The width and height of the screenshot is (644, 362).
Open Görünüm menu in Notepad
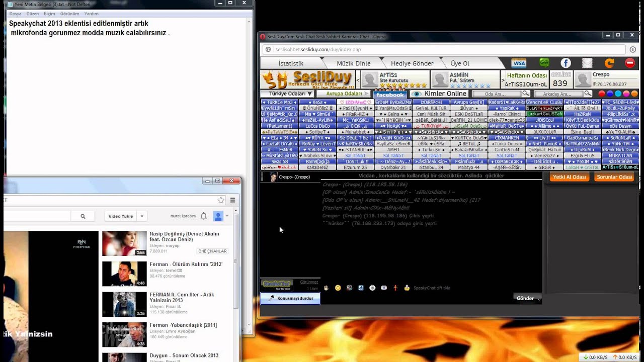click(70, 14)
